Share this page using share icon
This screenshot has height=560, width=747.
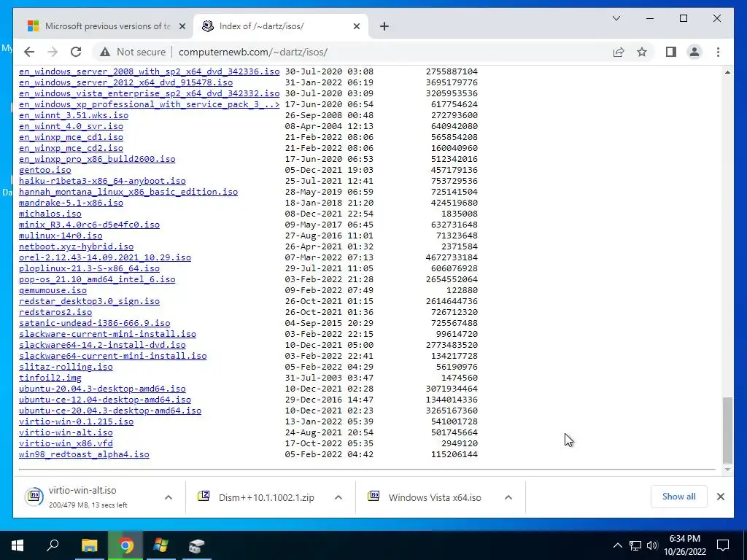tap(619, 52)
